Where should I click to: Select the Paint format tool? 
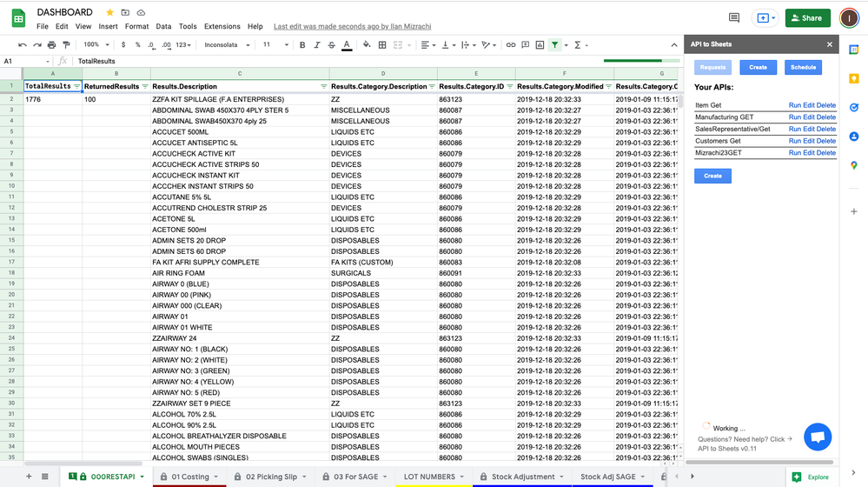click(x=66, y=45)
